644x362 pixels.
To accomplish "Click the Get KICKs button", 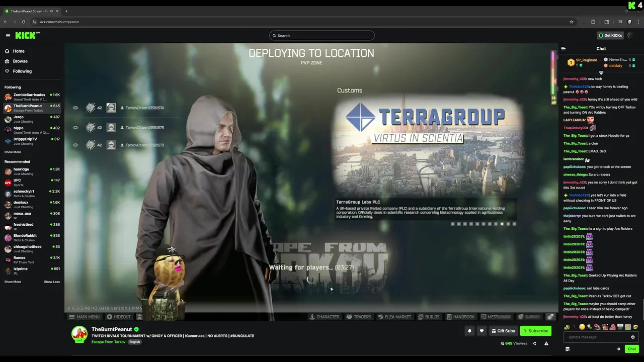I will coord(610,35).
